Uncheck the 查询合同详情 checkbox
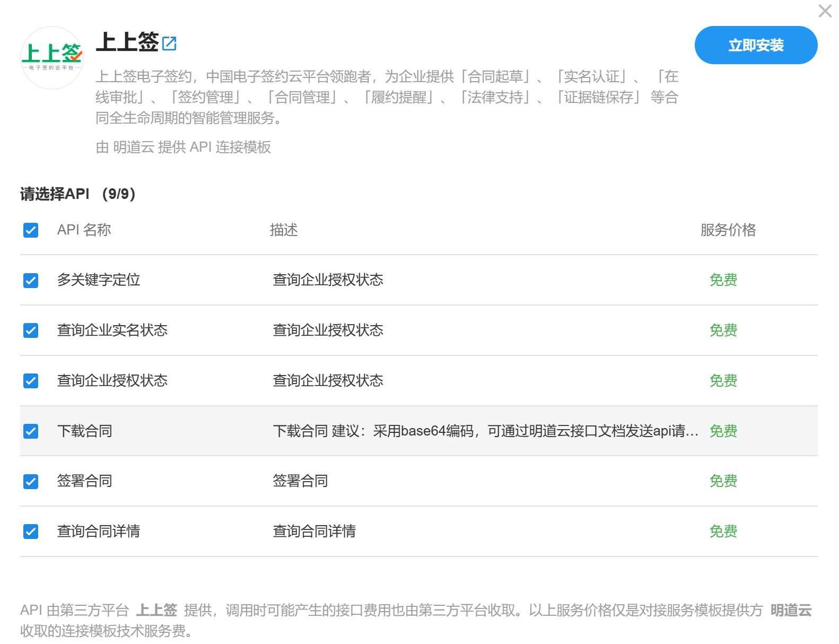The height and width of the screenshot is (644, 839). 31,532
